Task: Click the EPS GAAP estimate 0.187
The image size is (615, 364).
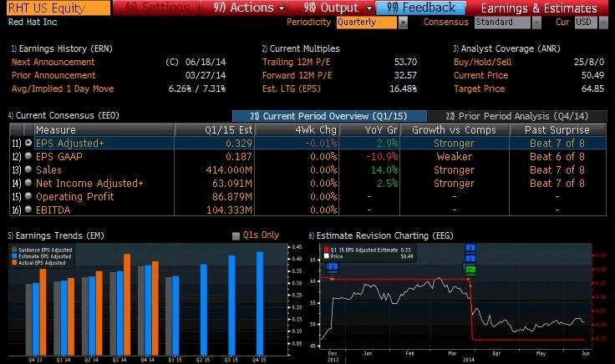Action: coord(239,157)
